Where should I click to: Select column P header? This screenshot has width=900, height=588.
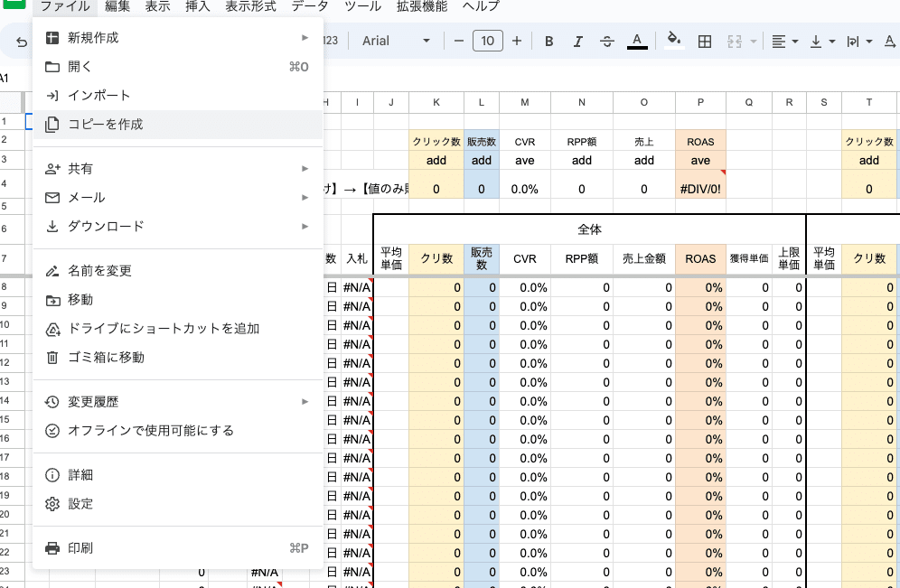click(700, 102)
